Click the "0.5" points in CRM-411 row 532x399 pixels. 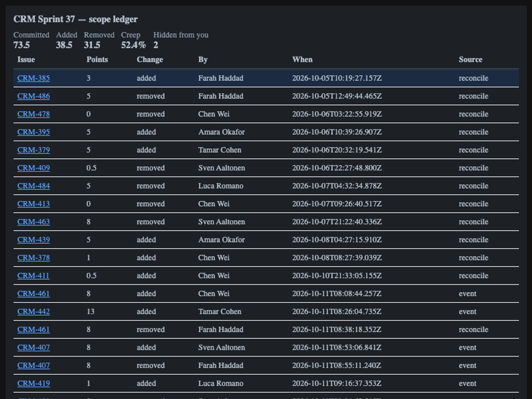[x=91, y=276]
